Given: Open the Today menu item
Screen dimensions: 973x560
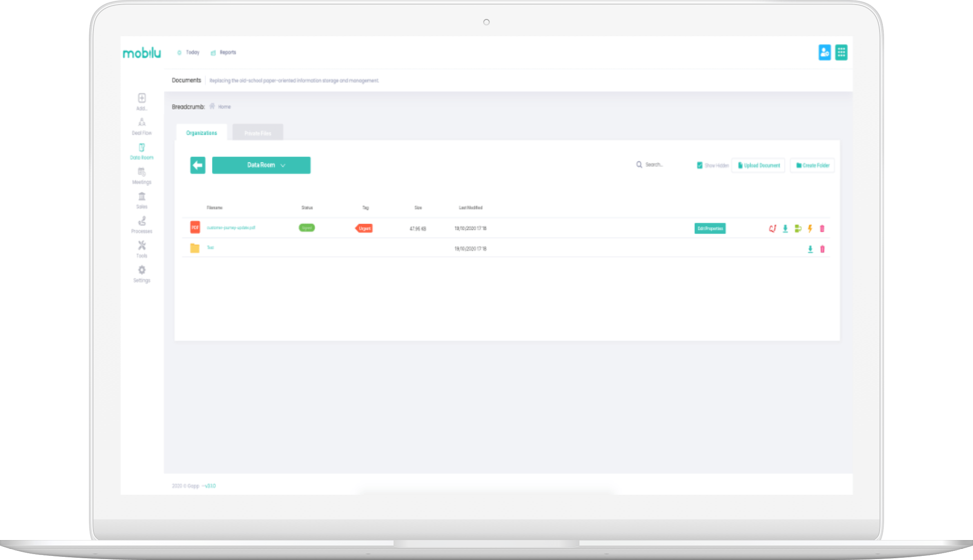Looking at the screenshot, I should tap(188, 53).
